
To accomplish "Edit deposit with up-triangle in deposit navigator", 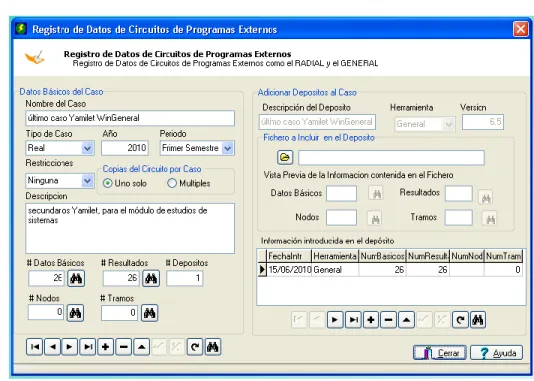I will [x=406, y=320].
